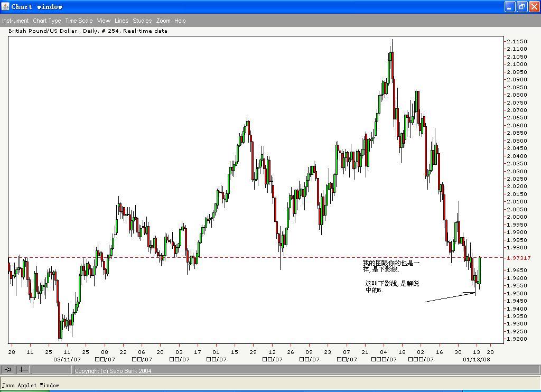Click the 01/13/08 date label
Screen dimensions: 541x392
tap(477, 359)
